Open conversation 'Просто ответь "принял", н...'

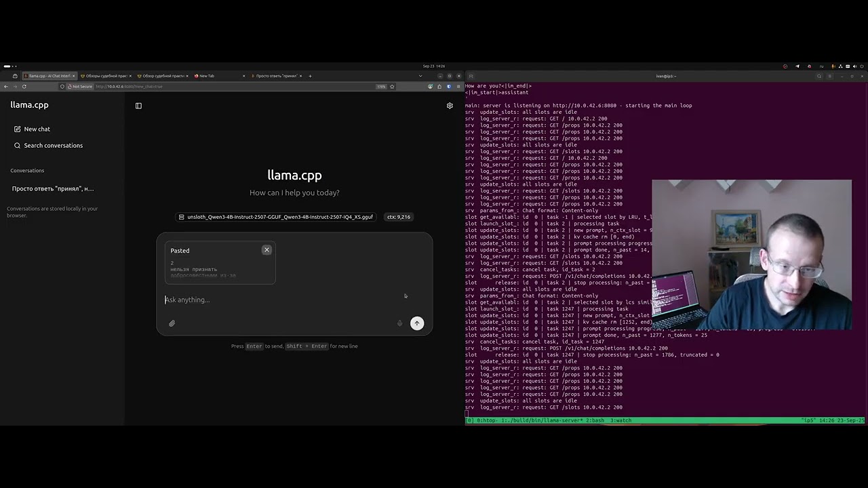point(53,188)
